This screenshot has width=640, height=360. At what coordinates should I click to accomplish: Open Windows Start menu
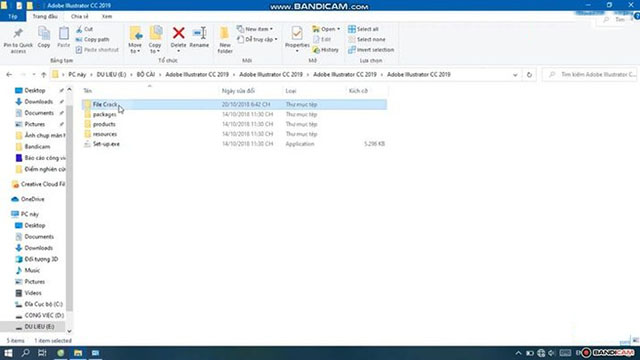point(8,353)
